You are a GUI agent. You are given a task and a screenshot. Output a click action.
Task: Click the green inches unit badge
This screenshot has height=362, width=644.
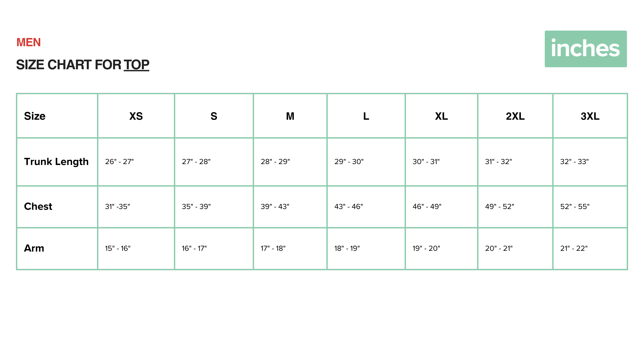tap(585, 49)
